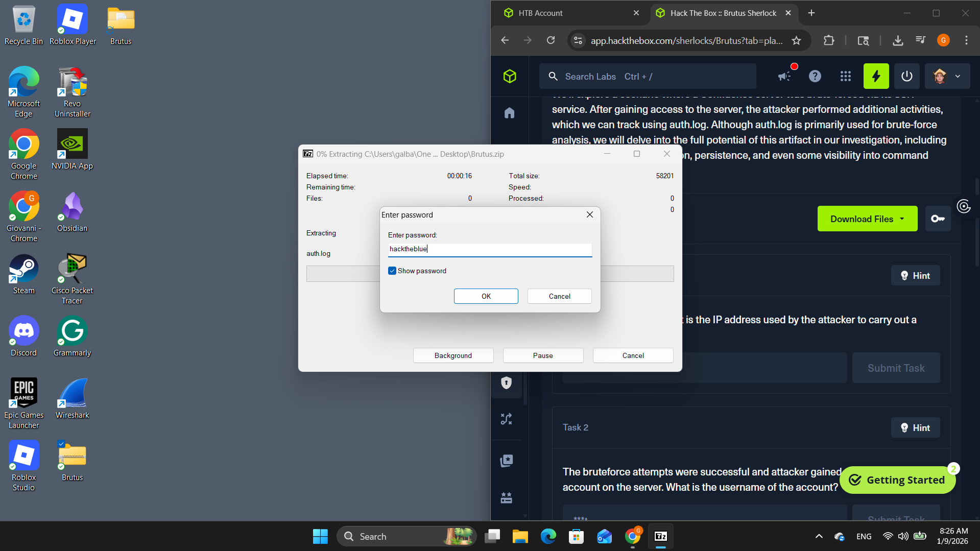Launch the NVIDIA App shortcut
Viewport: 980px width, 551px height.
[x=73, y=149]
